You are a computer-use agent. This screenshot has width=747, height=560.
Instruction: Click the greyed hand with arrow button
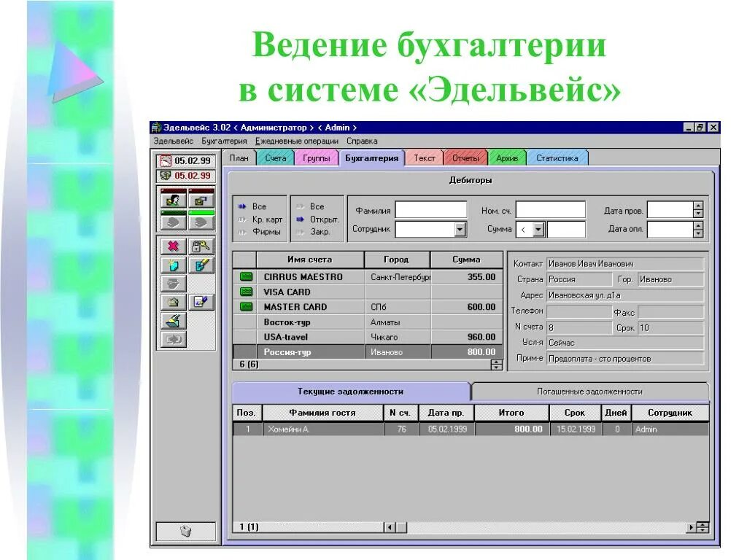174,284
